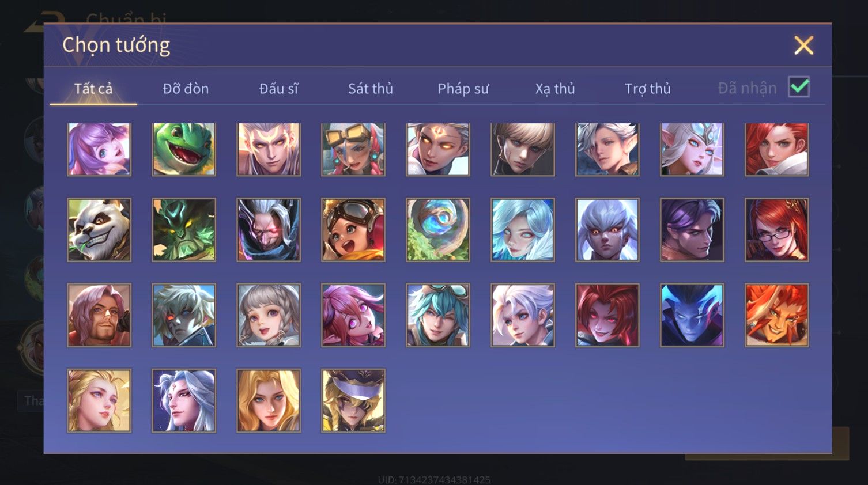Filter by the Xạ thủ tab
Screen dimensions: 868x485
(x=555, y=89)
